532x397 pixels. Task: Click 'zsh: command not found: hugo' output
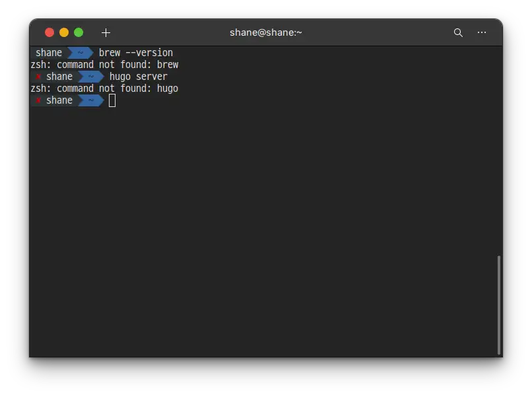(x=104, y=89)
